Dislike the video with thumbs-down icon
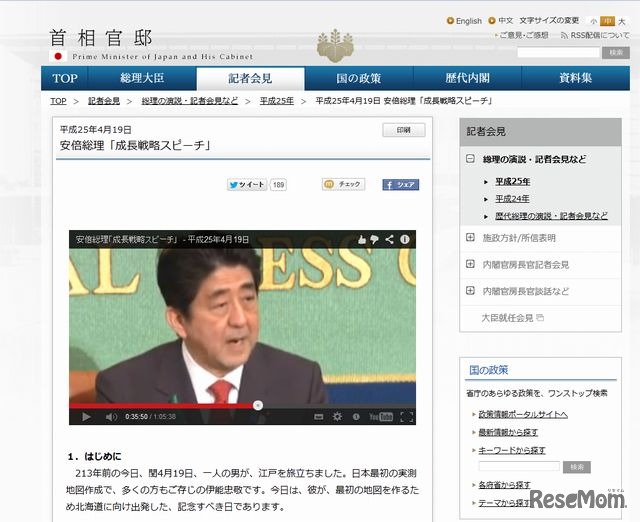The height and width of the screenshot is (522, 640). pyautogui.click(x=374, y=240)
